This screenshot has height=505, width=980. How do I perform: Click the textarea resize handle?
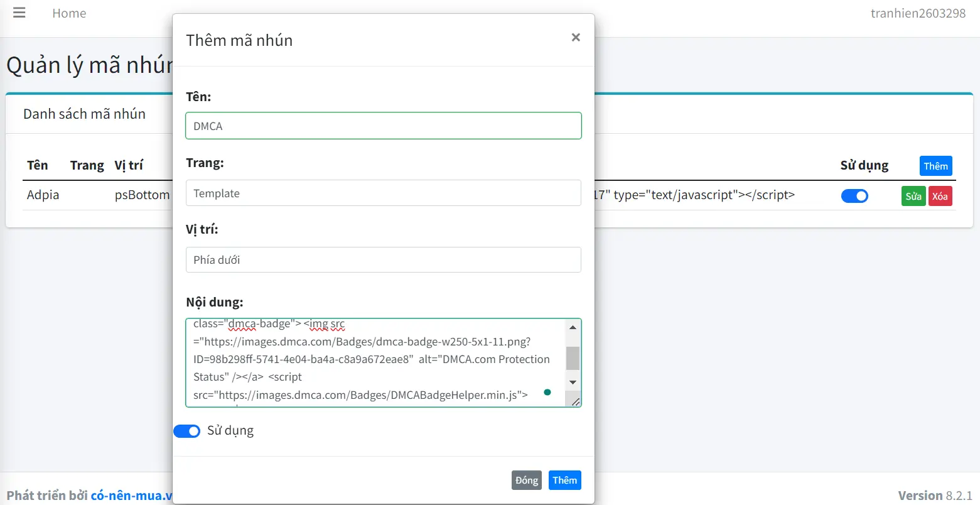click(x=575, y=401)
